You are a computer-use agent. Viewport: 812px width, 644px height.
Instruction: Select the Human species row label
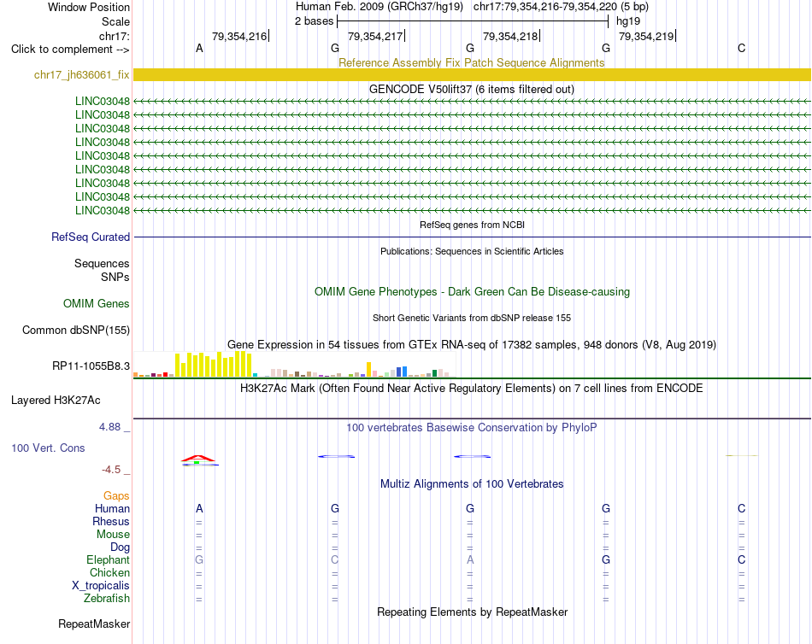pyautogui.click(x=112, y=509)
